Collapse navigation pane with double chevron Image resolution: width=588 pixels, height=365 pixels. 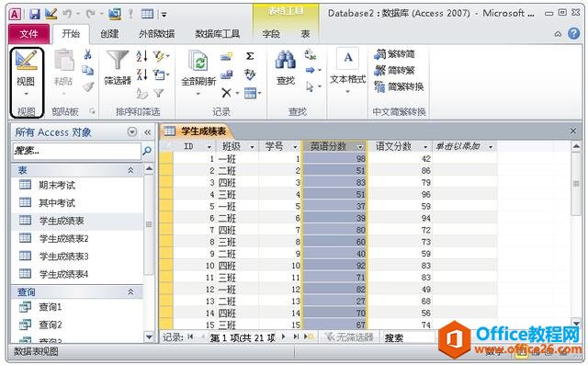pyautogui.click(x=147, y=132)
